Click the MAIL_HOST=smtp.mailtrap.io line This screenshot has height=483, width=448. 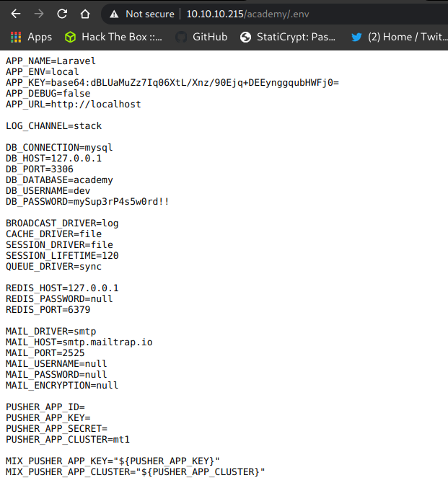79,342
